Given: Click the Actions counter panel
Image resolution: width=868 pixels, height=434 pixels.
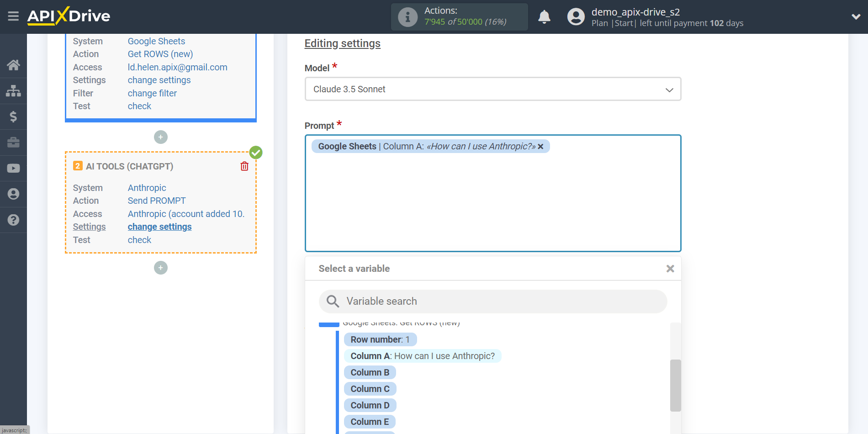Looking at the screenshot, I should tap(459, 17).
